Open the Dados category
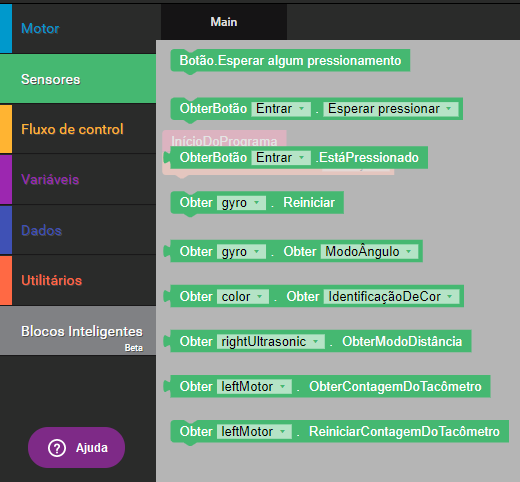This screenshot has width=520, height=482. [78, 230]
